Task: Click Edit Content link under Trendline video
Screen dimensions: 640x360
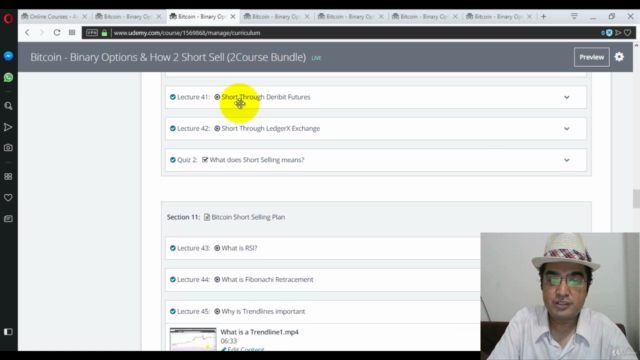Action: tap(242, 349)
